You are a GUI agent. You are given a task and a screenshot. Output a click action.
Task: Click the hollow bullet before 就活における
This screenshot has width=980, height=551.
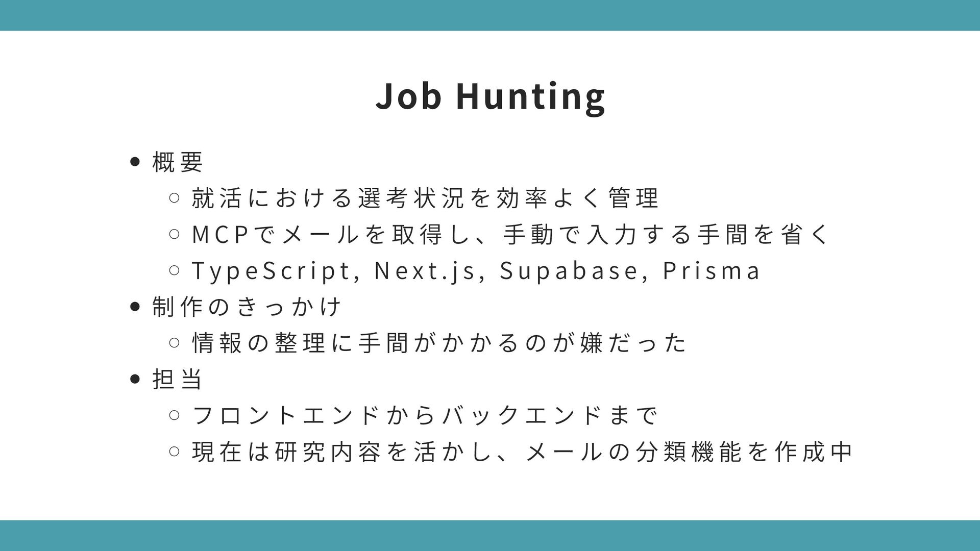[x=174, y=198]
